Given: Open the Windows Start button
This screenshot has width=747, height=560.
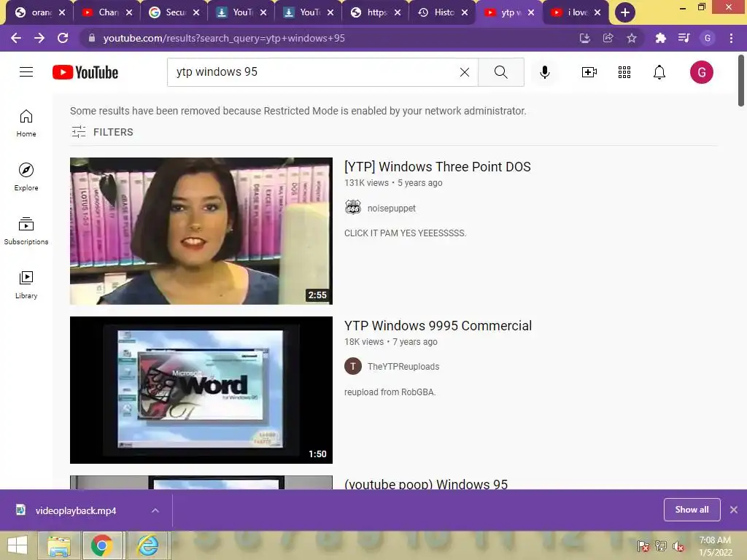Looking at the screenshot, I should tap(18, 545).
